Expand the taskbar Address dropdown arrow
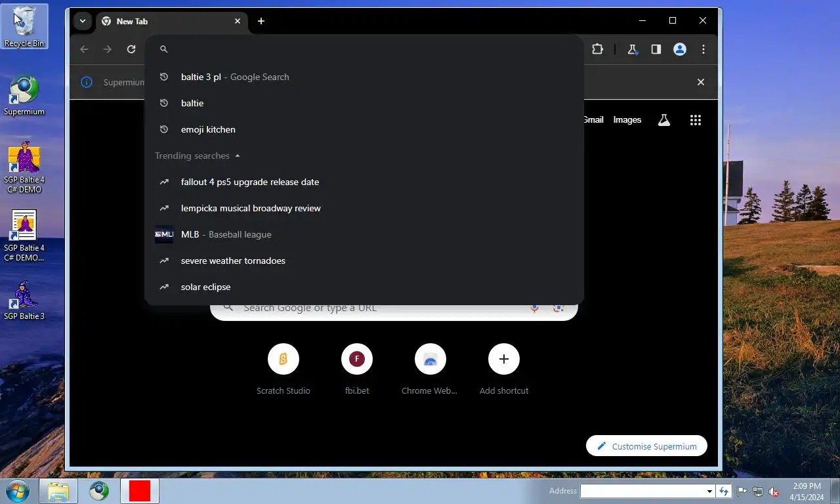Viewport: 840px width, 504px height. [709, 491]
